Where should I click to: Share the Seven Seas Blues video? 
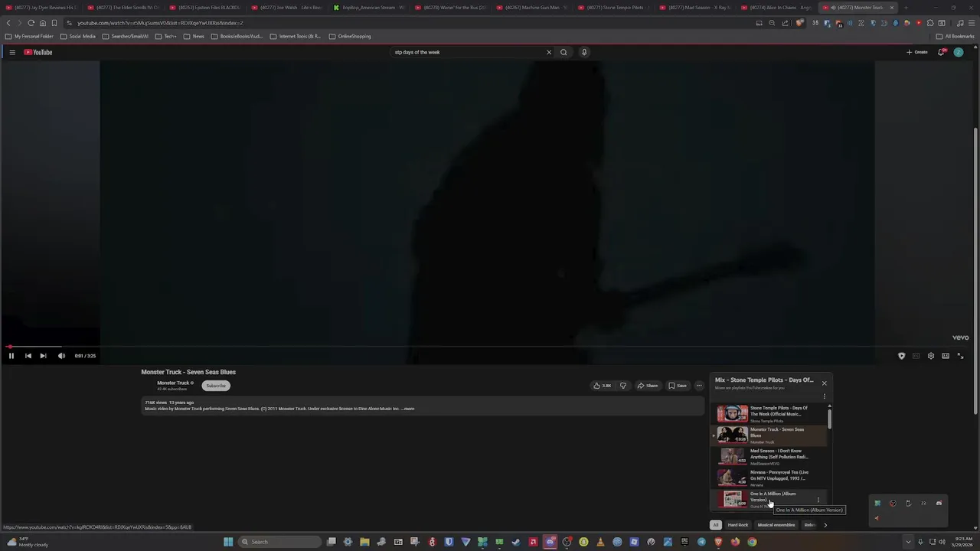648,386
